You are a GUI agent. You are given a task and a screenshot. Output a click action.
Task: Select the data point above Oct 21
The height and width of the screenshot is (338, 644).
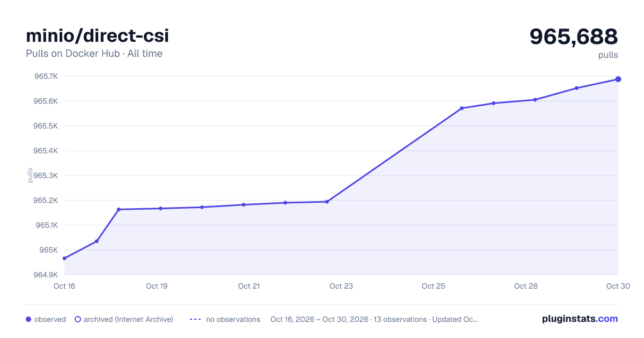pyautogui.click(x=244, y=204)
